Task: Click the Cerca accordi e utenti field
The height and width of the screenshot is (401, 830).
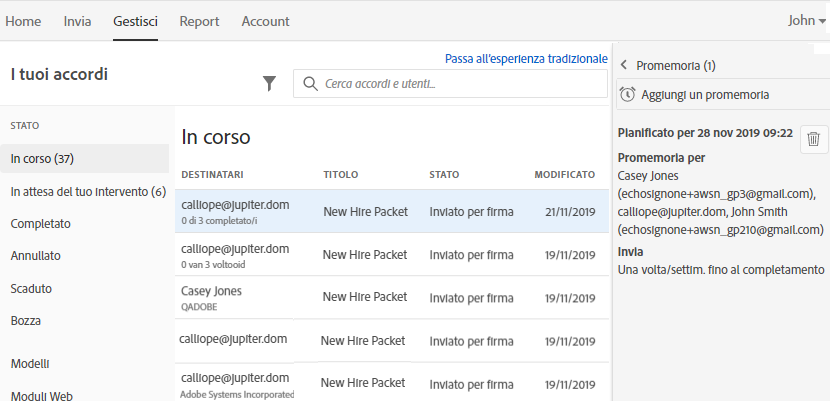Action: (x=460, y=84)
